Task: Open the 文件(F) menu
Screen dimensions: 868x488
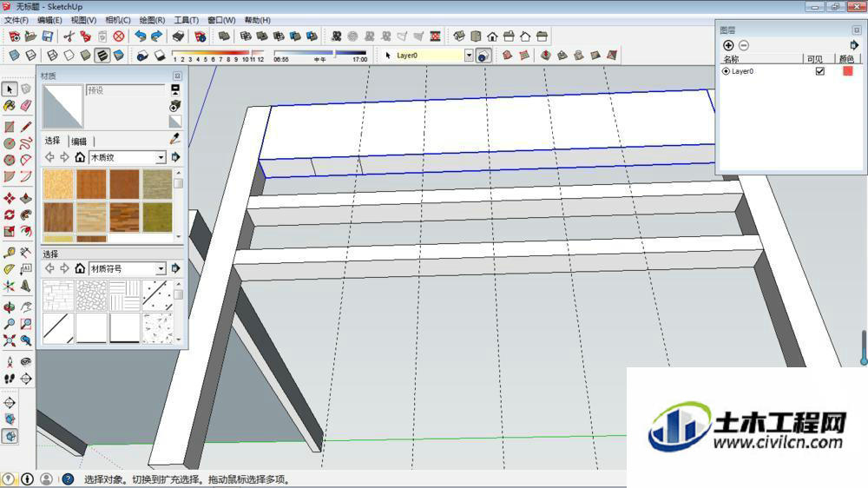Action: pos(16,20)
